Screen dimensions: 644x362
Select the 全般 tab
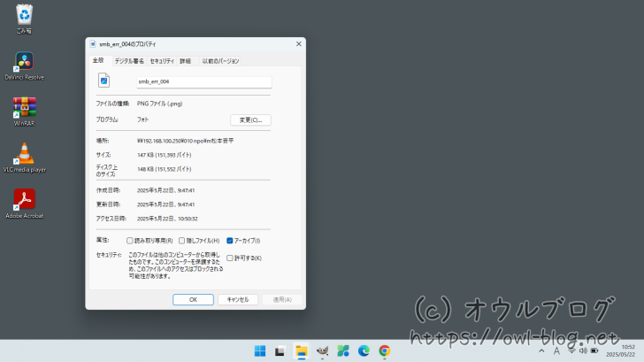click(98, 60)
